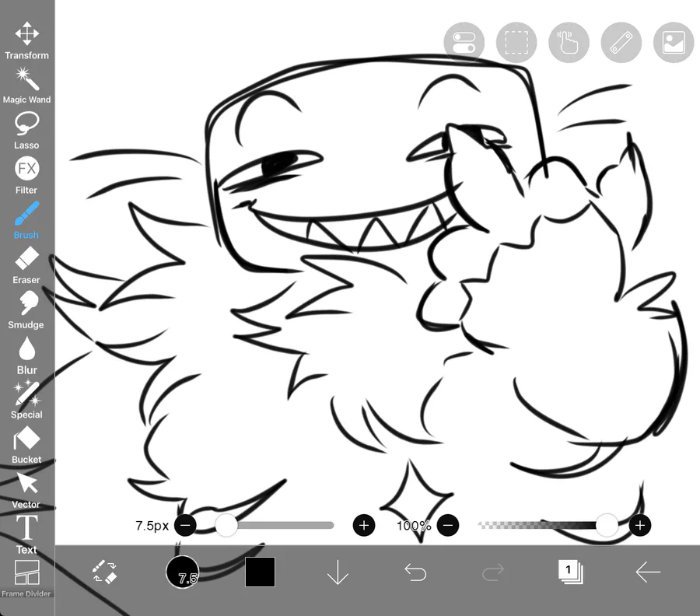The image size is (700, 616).
Task: Open the canvas material image button
Action: point(674,43)
